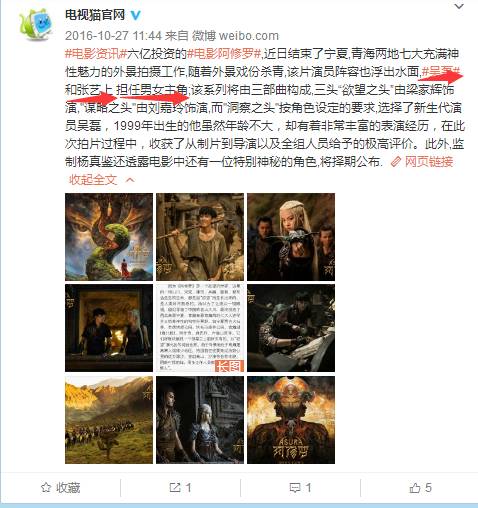The width and height of the screenshot is (478, 508).
Task: Open the post options chevron at top right
Action: [x=459, y=6]
